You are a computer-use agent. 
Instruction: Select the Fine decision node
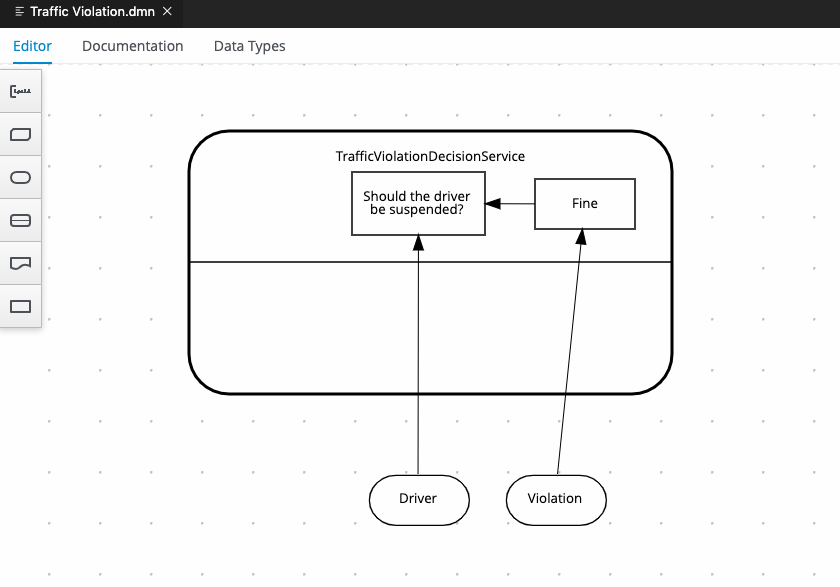point(584,203)
